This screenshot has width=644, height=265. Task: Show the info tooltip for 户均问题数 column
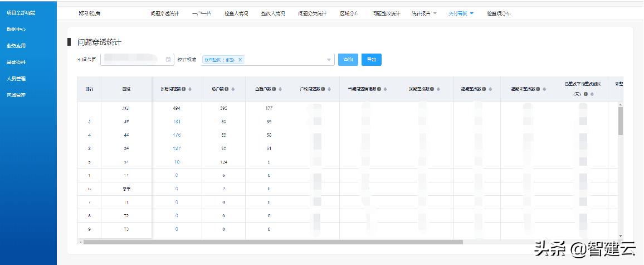[323, 89]
